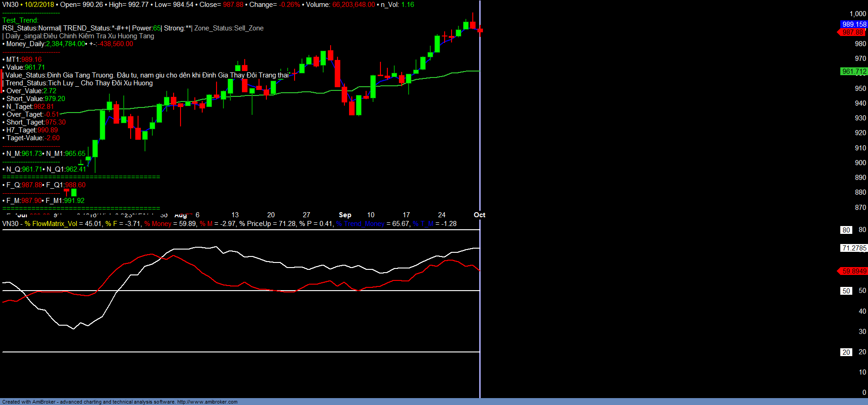Screen dimensions: 868x405
Task: Click the Sep month marker on date axis
Action: click(x=345, y=215)
